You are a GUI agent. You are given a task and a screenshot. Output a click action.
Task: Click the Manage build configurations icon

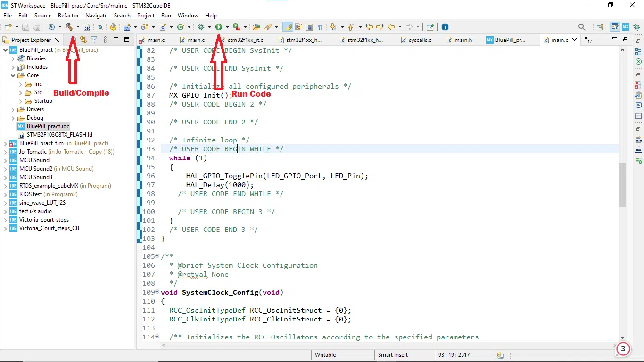pyautogui.click(x=51, y=27)
